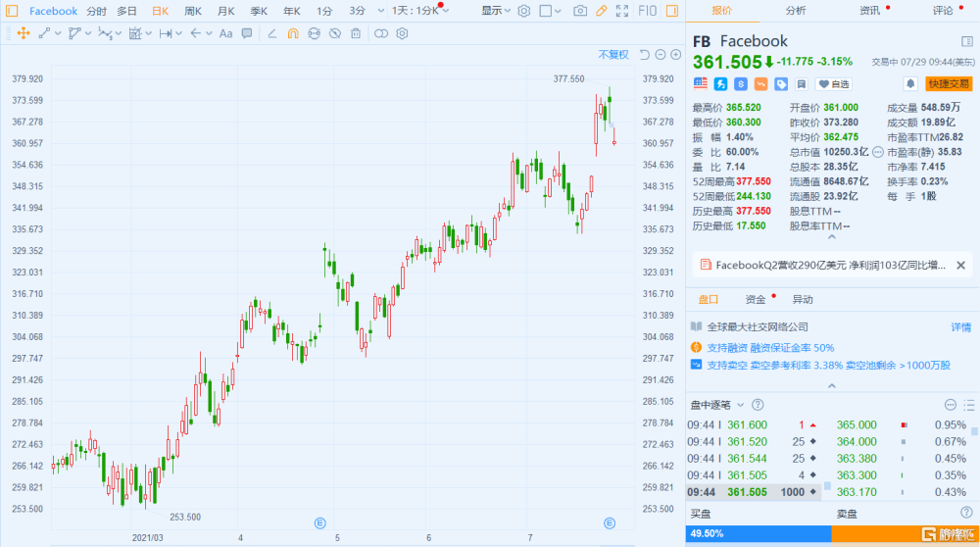Collapse the quote details with up chevron
This screenshot has height=547, width=980.
pyautogui.click(x=831, y=237)
